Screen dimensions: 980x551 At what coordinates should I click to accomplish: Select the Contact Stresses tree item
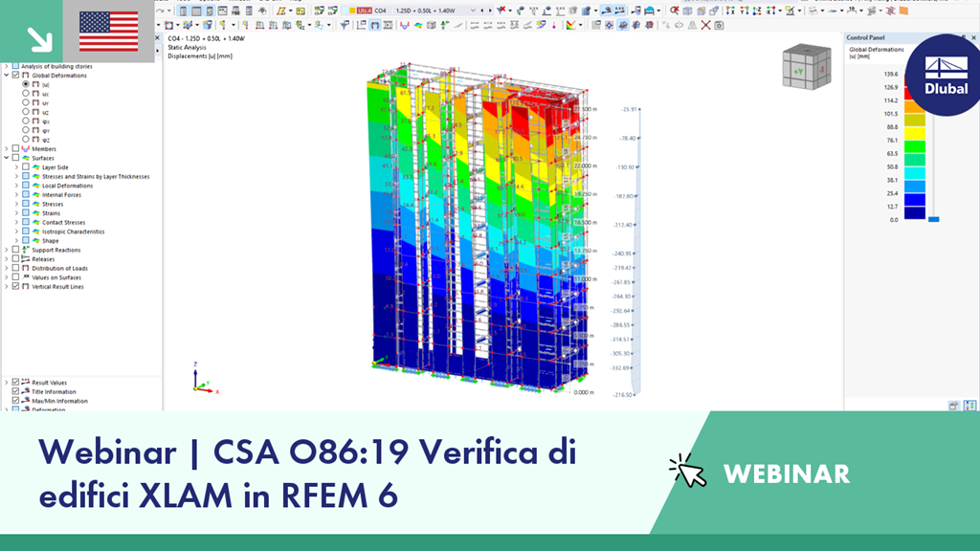(64, 222)
